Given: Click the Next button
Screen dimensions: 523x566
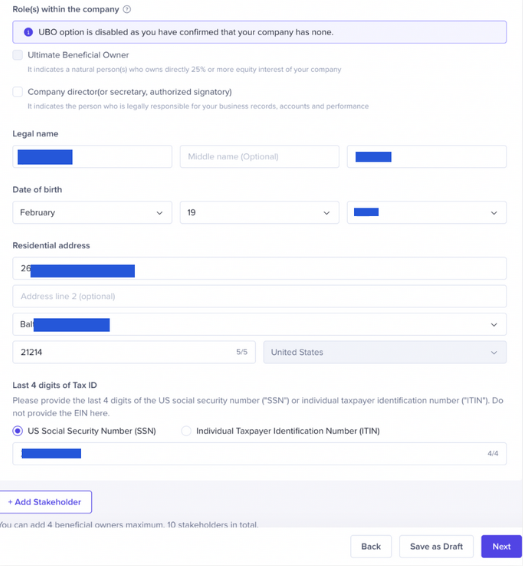Looking at the screenshot, I should [x=501, y=547].
